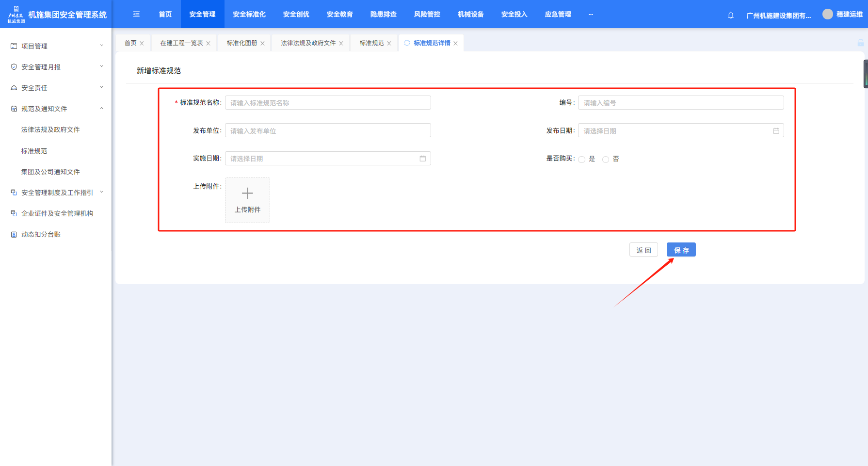Image resolution: width=868 pixels, height=466 pixels.
Task: Click the more menu ellipsis in top navigation
Action: click(x=591, y=15)
